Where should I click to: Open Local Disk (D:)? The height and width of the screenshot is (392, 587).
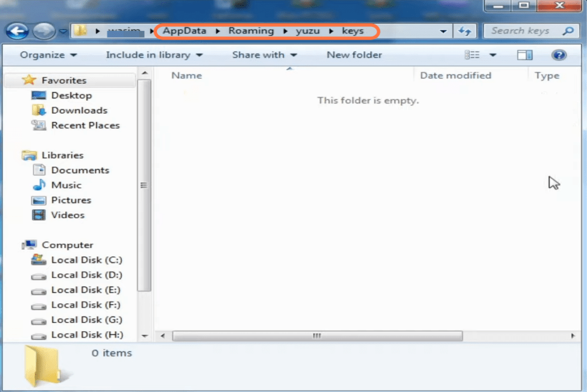coord(87,275)
